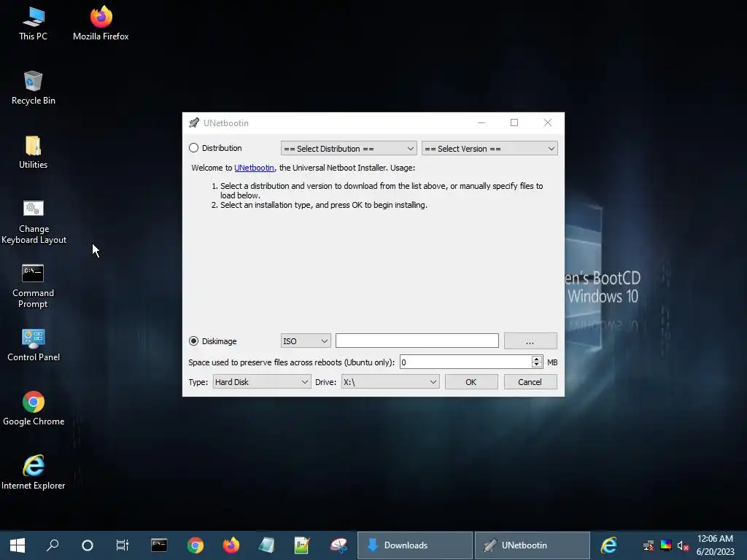Open the Drive X:\ dropdown

[390, 382]
